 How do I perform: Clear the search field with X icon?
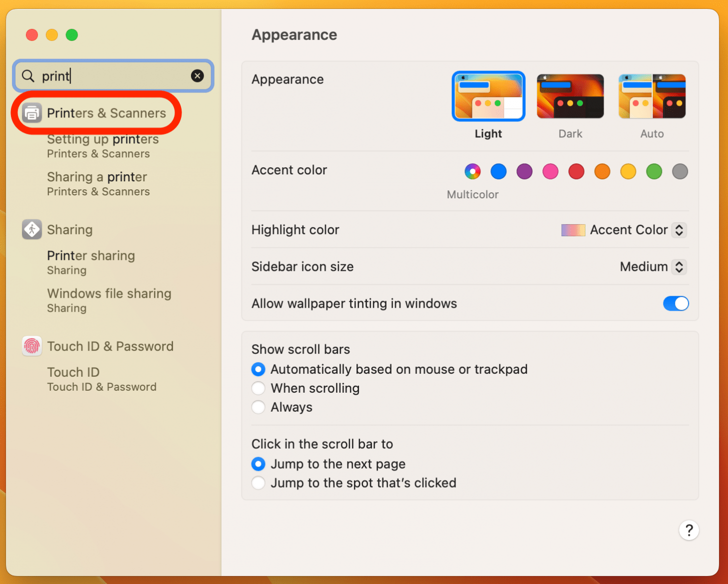[197, 76]
